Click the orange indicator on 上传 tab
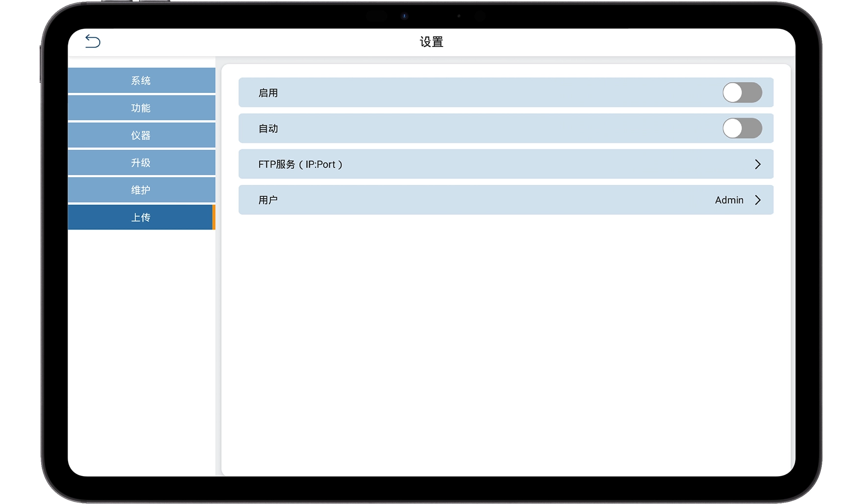Viewport: 862px width, 504px height. coord(214,218)
